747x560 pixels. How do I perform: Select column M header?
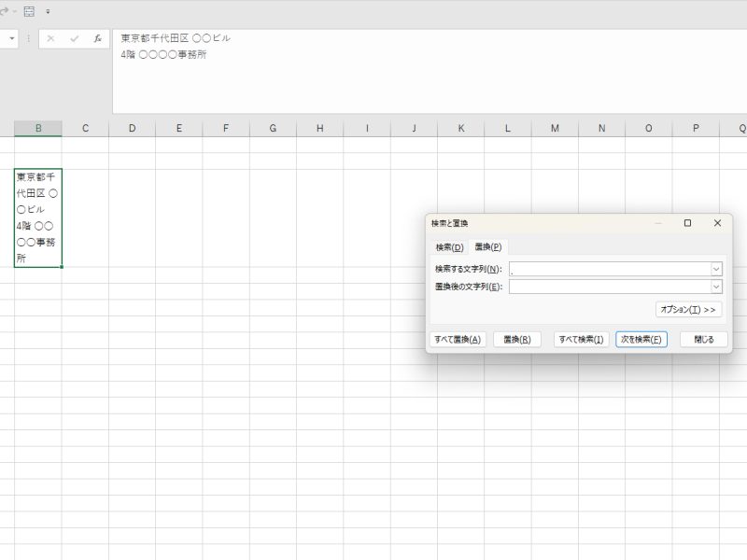click(555, 128)
